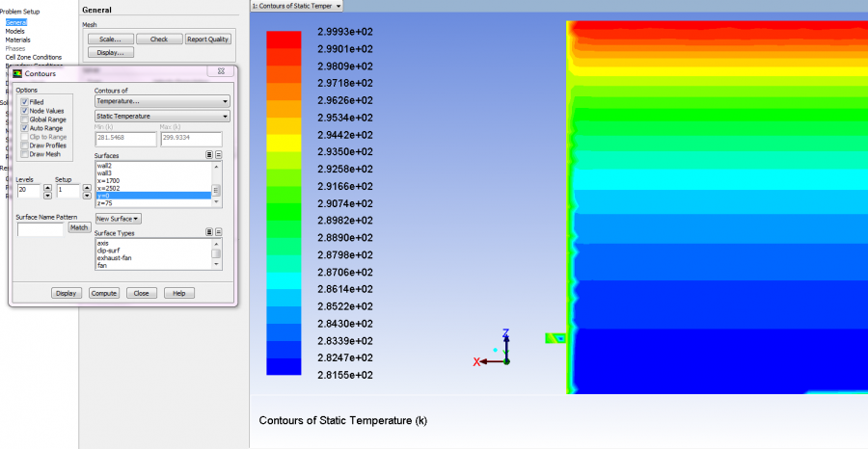The height and width of the screenshot is (449, 868).
Task: Click the Report Quality button
Action: [207, 40]
